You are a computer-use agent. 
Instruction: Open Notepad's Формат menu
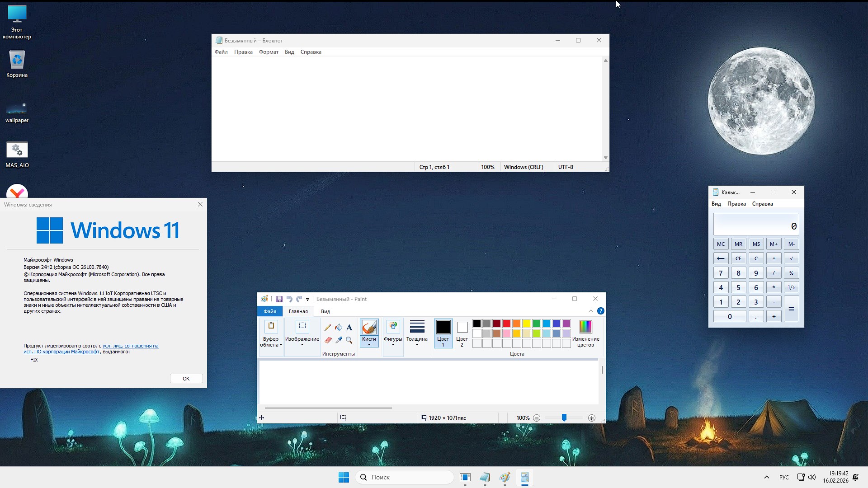269,52
